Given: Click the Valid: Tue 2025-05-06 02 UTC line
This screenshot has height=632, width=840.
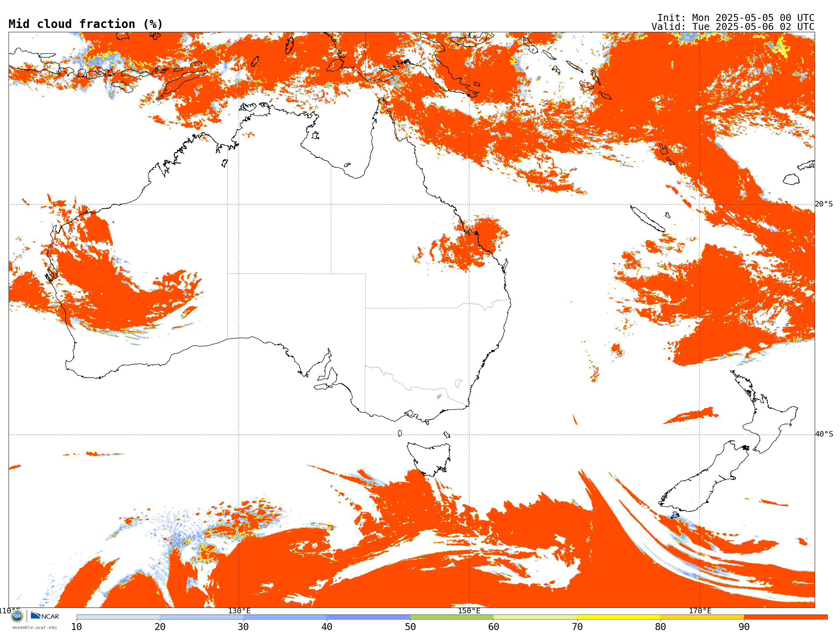Looking at the screenshot, I should [x=733, y=27].
